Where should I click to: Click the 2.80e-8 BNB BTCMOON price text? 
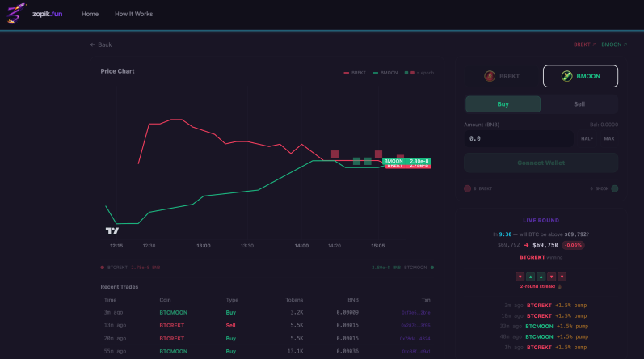(399, 268)
